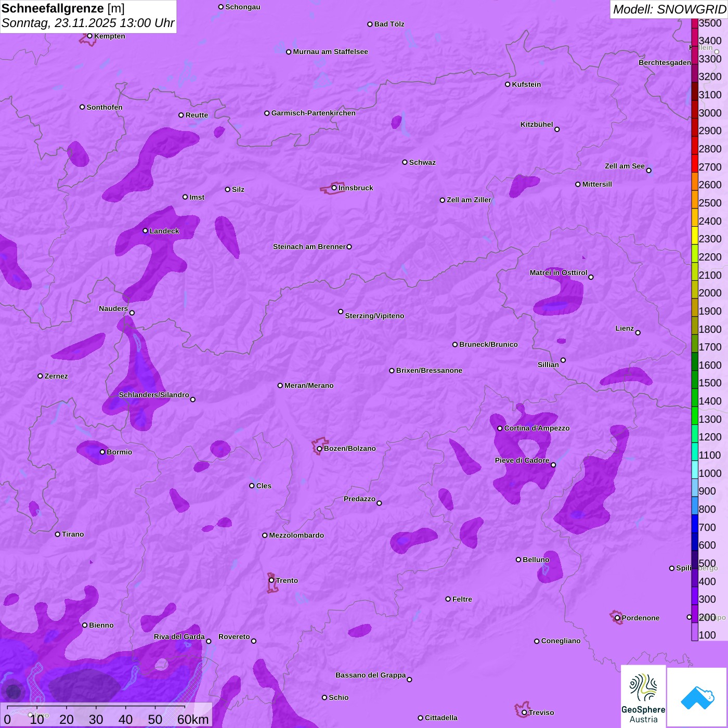Click the Landeck location dot
The image size is (728, 728).
pyautogui.click(x=145, y=231)
